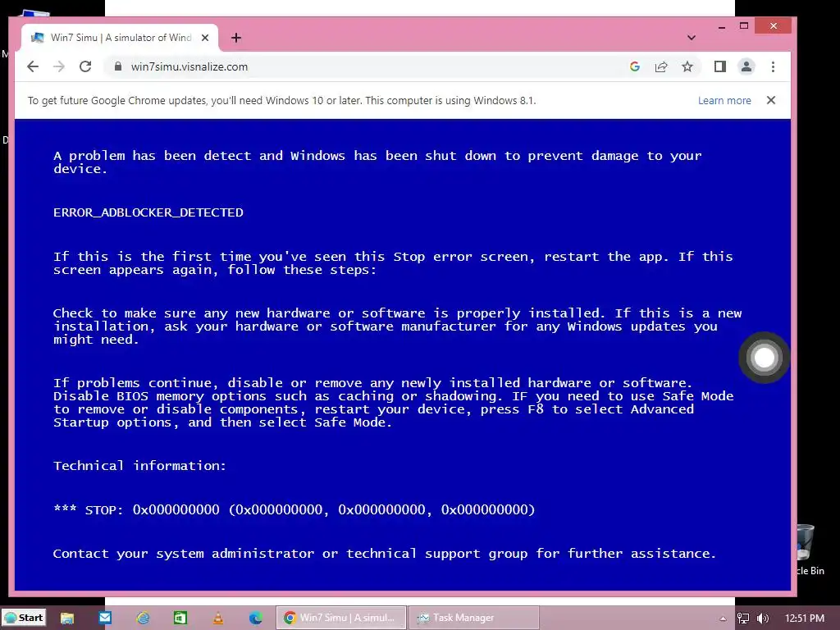
Task: Launch the Mail app from the taskbar
Action: 105,618
